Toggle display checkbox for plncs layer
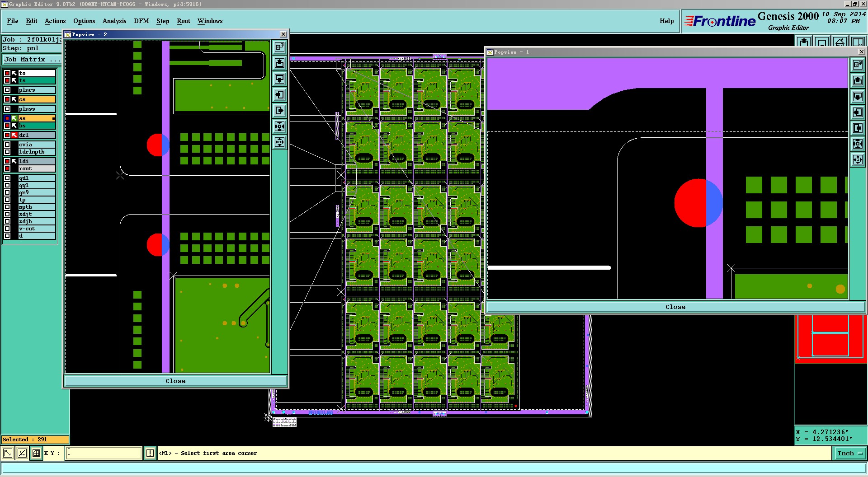This screenshot has width=868, height=477. click(x=7, y=90)
